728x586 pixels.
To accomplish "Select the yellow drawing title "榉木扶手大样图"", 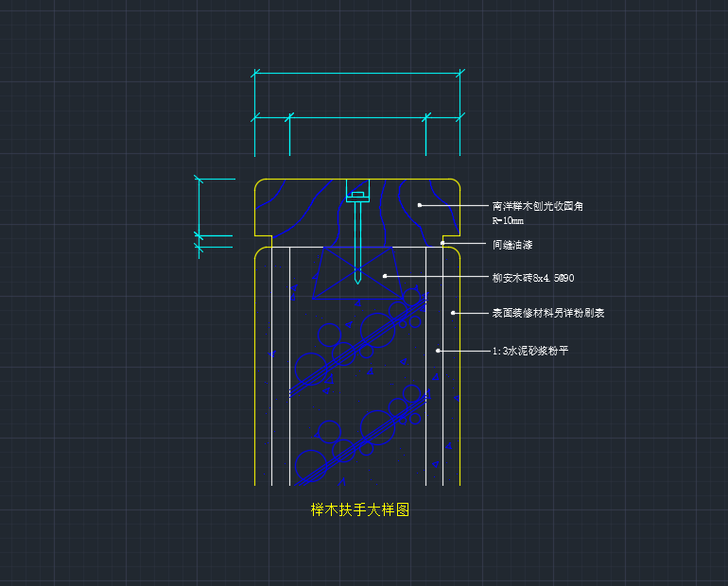I will (x=360, y=509).
